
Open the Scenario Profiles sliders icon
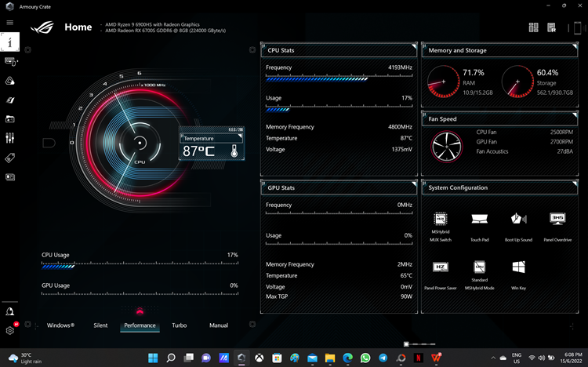9,138
